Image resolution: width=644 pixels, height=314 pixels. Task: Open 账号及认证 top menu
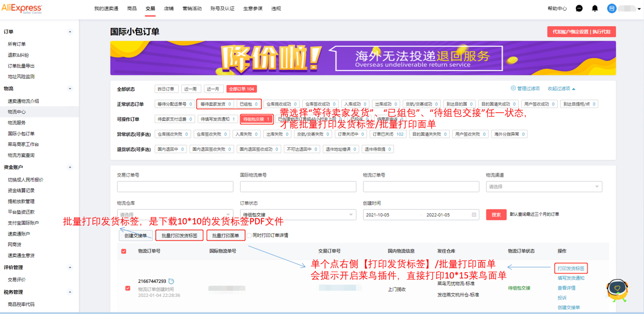[222, 9]
